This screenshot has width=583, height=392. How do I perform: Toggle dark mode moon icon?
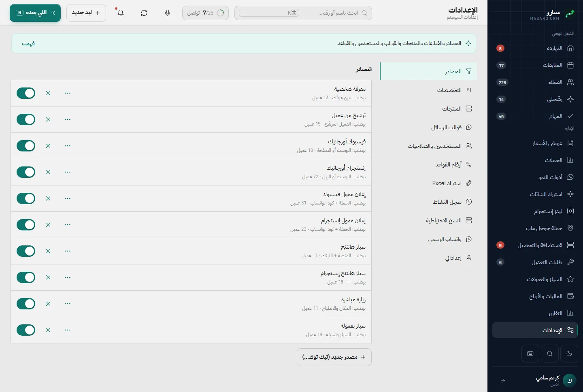569,354
